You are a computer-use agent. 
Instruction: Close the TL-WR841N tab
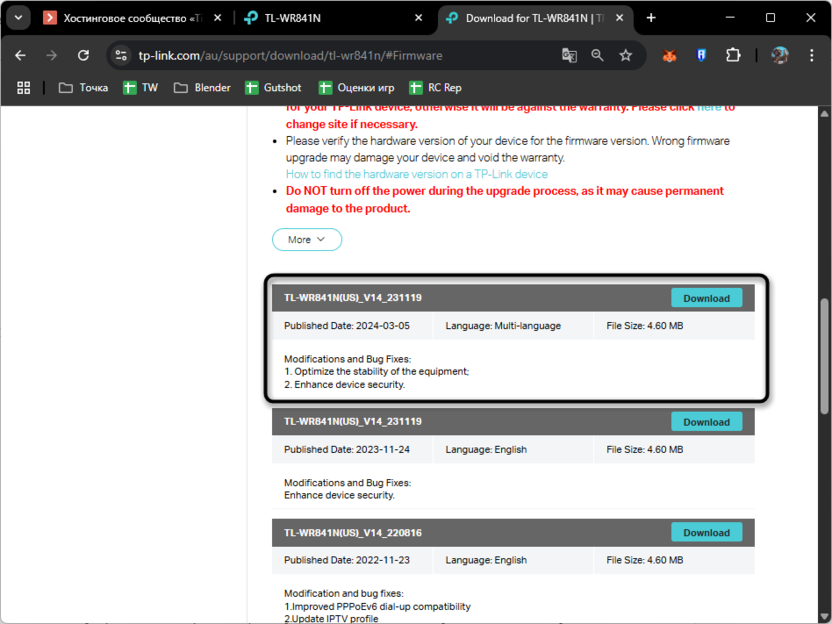[419, 18]
